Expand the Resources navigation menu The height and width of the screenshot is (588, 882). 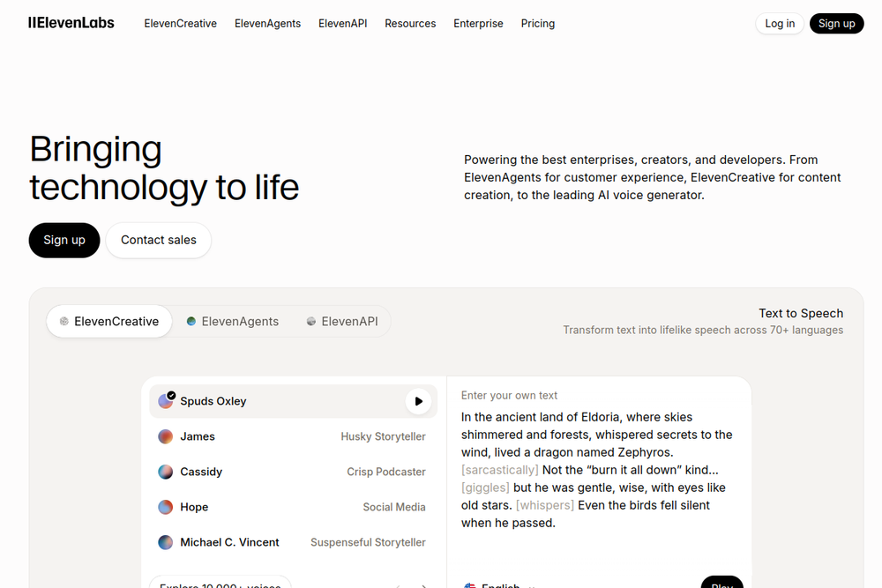410,24
